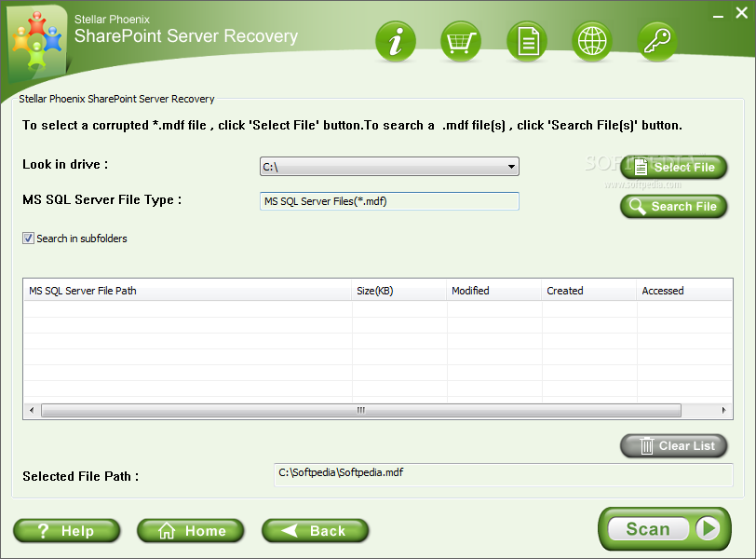Toggle Search in subfolders checkbox
Image resolution: width=756 pixels, height=559 pixels.
29,239
